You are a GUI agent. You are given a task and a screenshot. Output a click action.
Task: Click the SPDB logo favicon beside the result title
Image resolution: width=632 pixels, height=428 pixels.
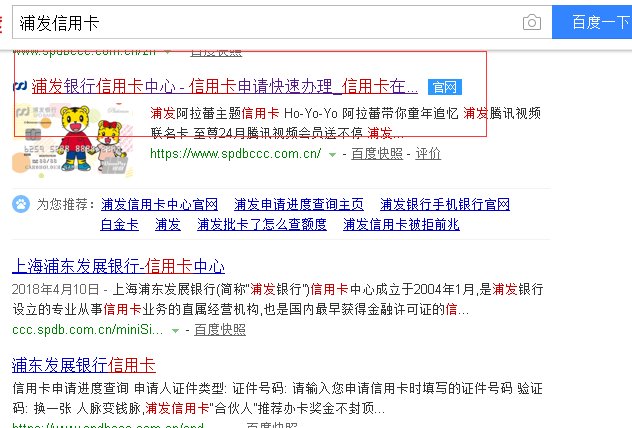coord(20,85)
